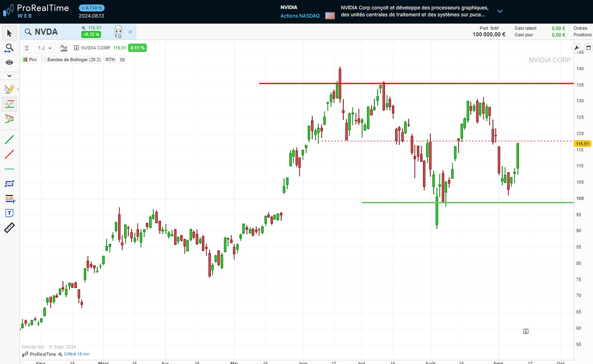Click the Prix price label
Image resolution: width=593 pixels, height=364 pixels.
(30, 60)
